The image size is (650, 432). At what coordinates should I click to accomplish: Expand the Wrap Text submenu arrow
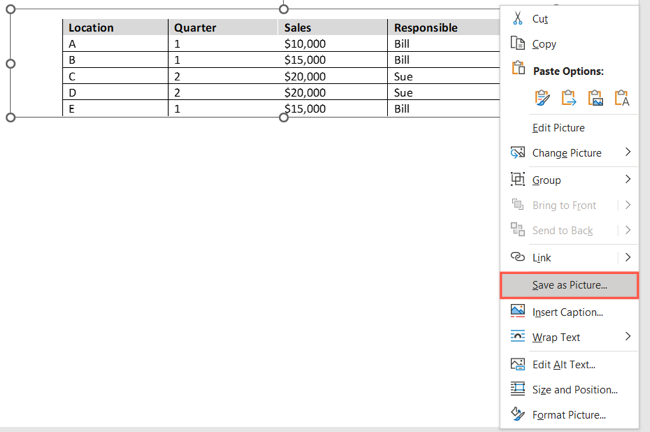pos(628,336)
